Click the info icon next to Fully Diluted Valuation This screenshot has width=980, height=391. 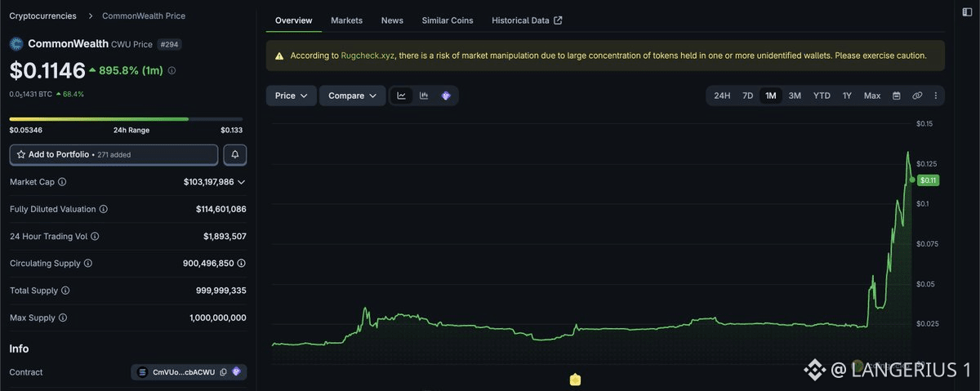(103, 209)
